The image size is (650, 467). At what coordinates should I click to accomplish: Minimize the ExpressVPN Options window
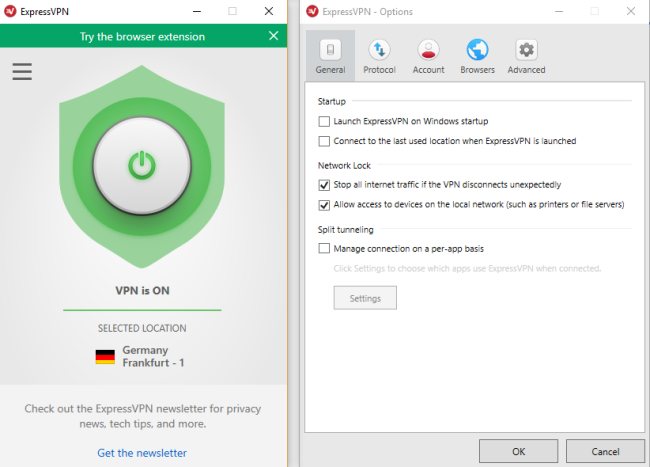(559, 11)
